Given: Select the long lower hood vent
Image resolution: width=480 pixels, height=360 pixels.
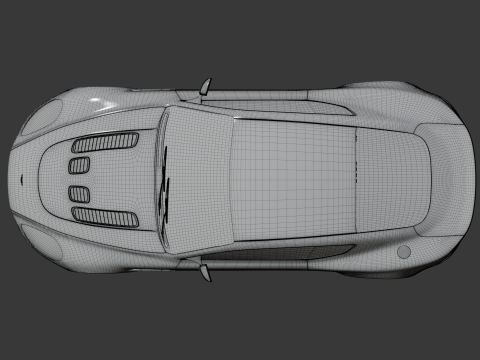Looking at the screenshot, I should tap(105, 217).
